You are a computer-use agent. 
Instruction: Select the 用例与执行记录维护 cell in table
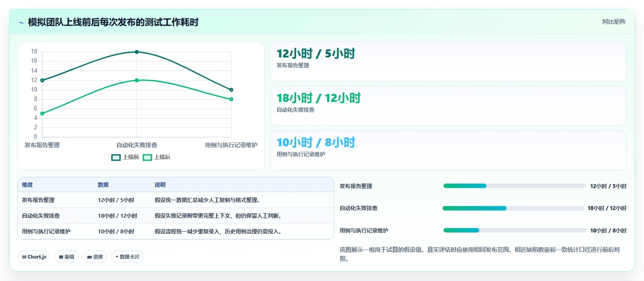click(46, 232)
